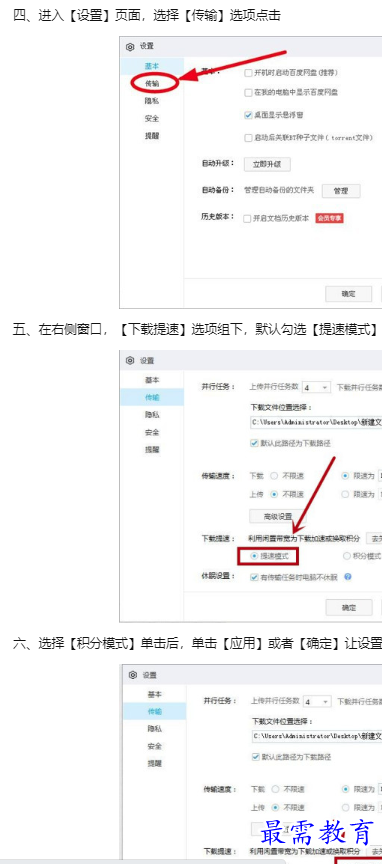Image resolution: width=382 pixels, height=864 pixels.
Task: Go to 提醒 tab in step six dialog
Action: click(x=154, y=764)
